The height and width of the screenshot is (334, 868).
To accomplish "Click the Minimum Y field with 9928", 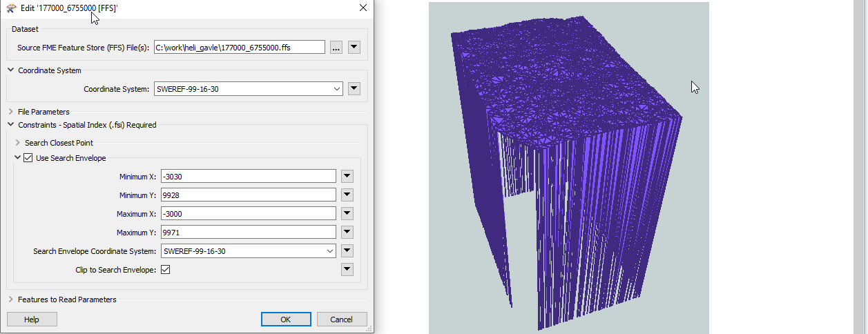I will pos(249,195).
